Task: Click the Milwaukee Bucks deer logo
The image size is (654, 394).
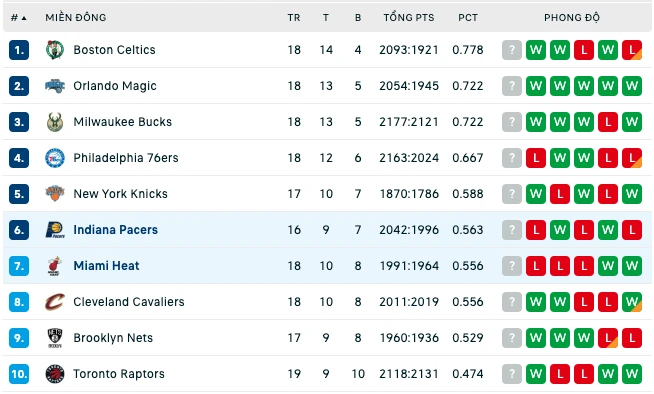Action: click(x=55, y=122)
